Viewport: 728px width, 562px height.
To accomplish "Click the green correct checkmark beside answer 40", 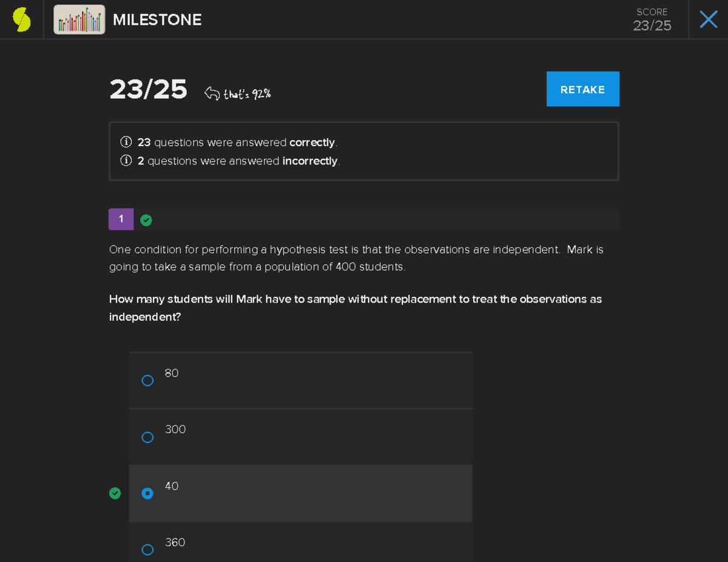I will (115, 493).
